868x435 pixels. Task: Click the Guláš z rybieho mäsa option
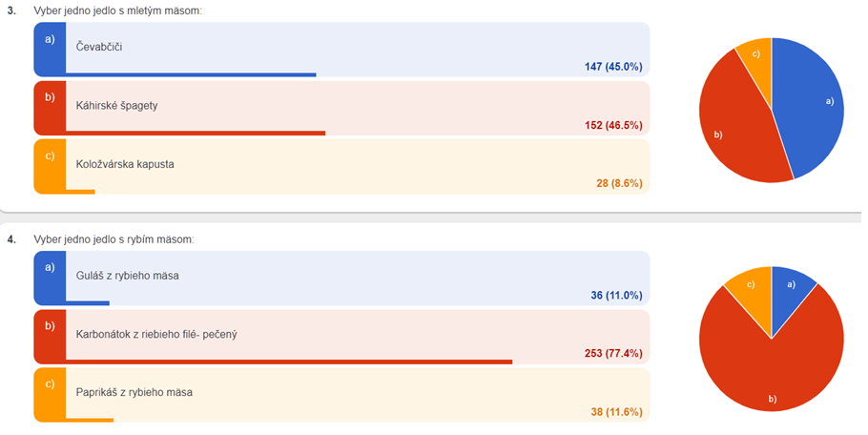click(x=341, y=279)
